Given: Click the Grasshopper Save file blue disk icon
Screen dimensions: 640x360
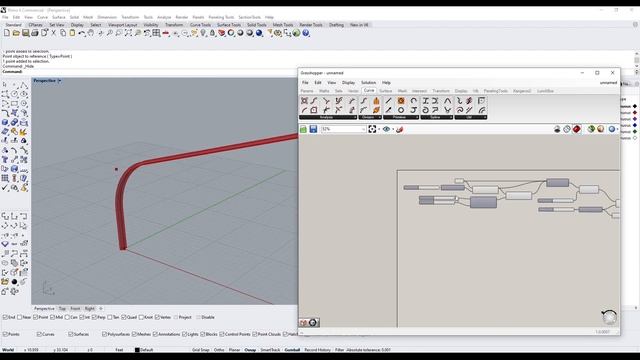Looking at the screenshot, I should pyautogui.click(x=313, y=129).
